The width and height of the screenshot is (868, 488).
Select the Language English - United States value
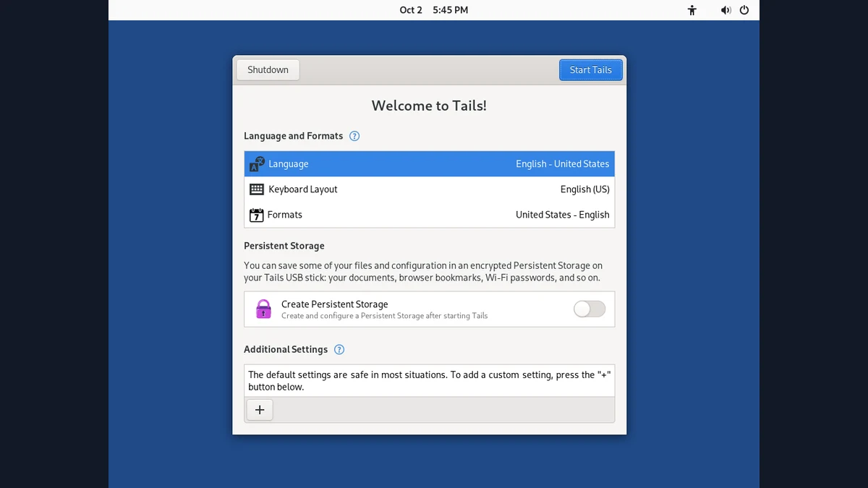coord(563,164)
